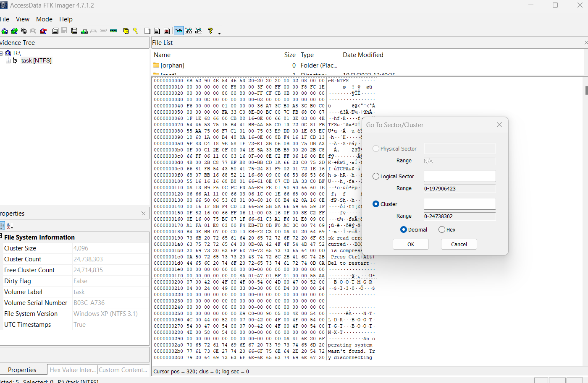
Task: Click the Cluster value input field
Action: [460, 204]
